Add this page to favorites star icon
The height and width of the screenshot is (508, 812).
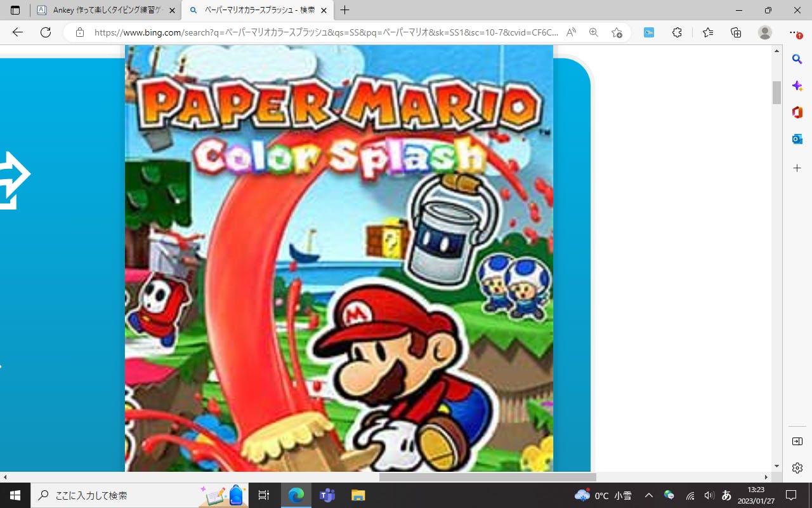617,32
